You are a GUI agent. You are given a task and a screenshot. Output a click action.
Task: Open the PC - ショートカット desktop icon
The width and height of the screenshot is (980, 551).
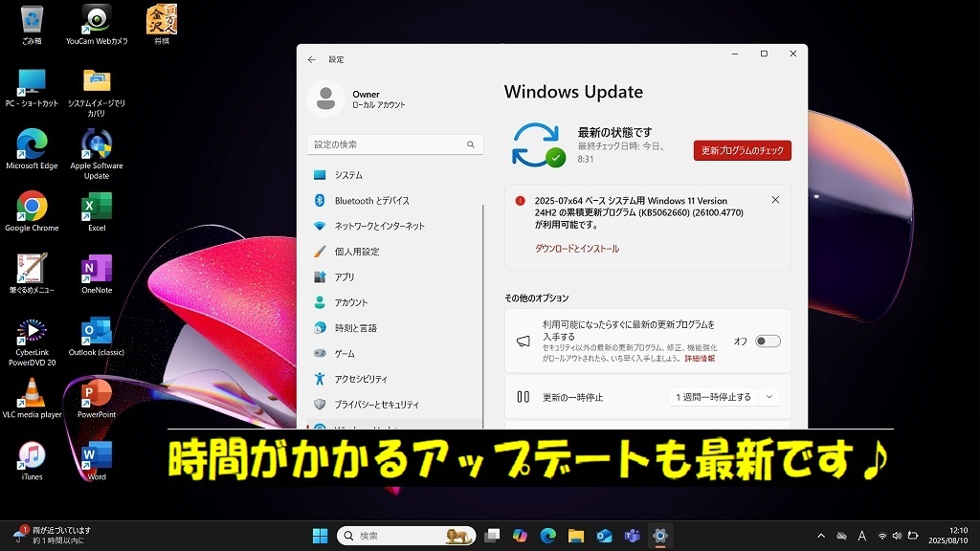(32, 87)
